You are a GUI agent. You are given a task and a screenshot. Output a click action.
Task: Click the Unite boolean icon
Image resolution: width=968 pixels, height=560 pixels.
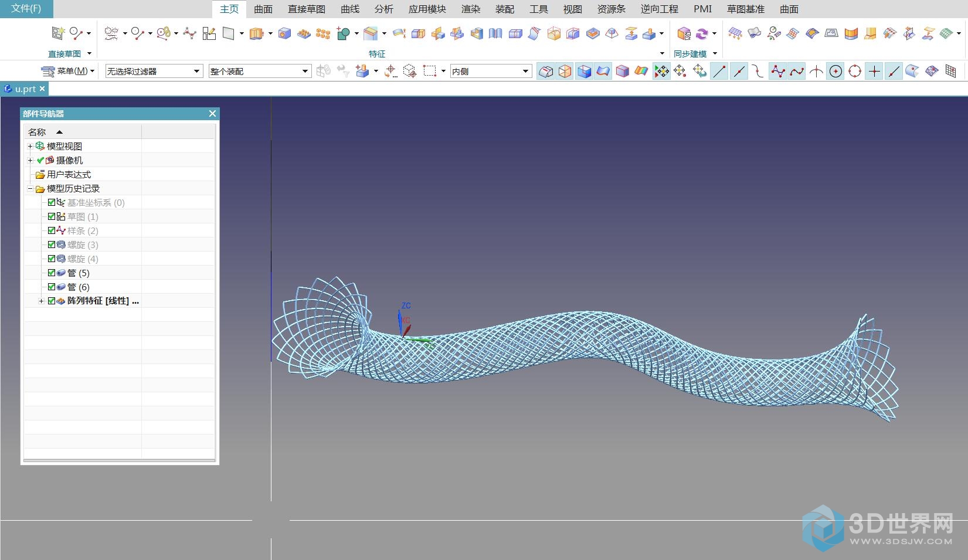click(x=344, y=33)
